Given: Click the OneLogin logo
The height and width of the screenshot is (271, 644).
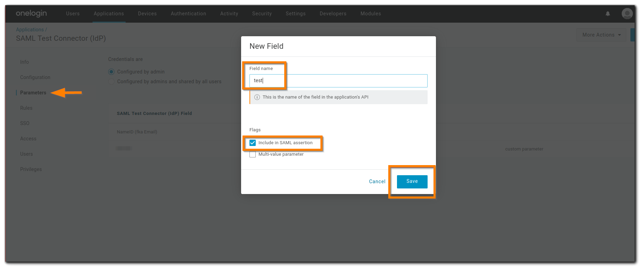Looking at the screenshot, I should [31, 13].
